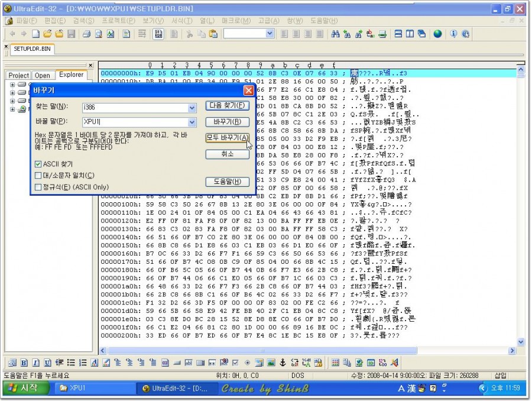Viewport: 532px width, 401px height.
Task: Click the Save floppy disk icon
Action: pos(72,34)
